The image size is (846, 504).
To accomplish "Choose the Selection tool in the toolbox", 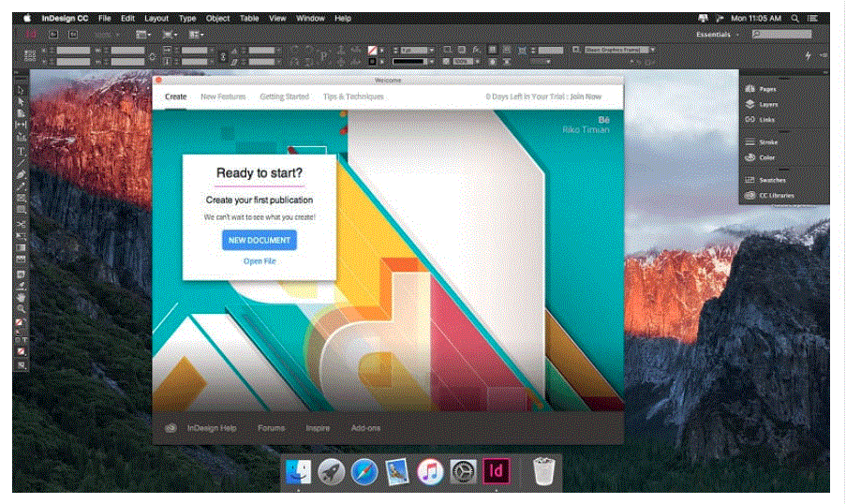I will [21, 90].
